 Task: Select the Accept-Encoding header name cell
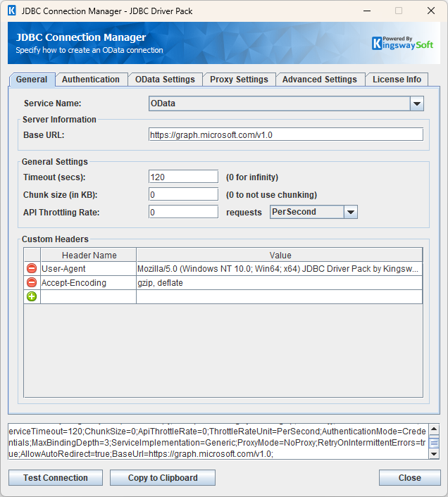[89, 282]
